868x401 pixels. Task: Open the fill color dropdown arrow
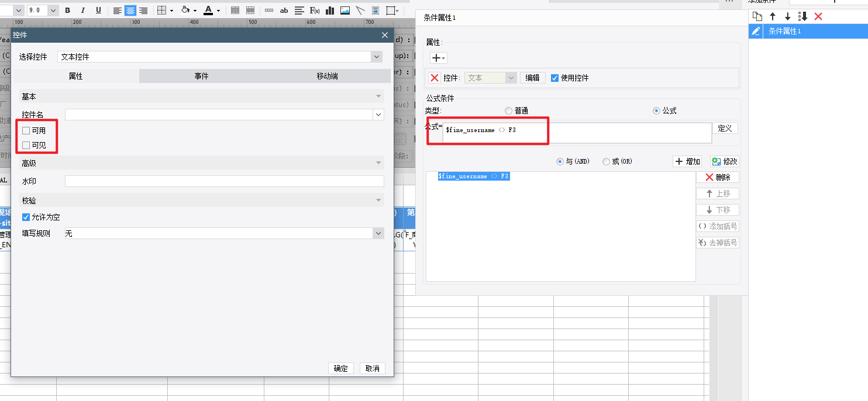click(195, 11)
